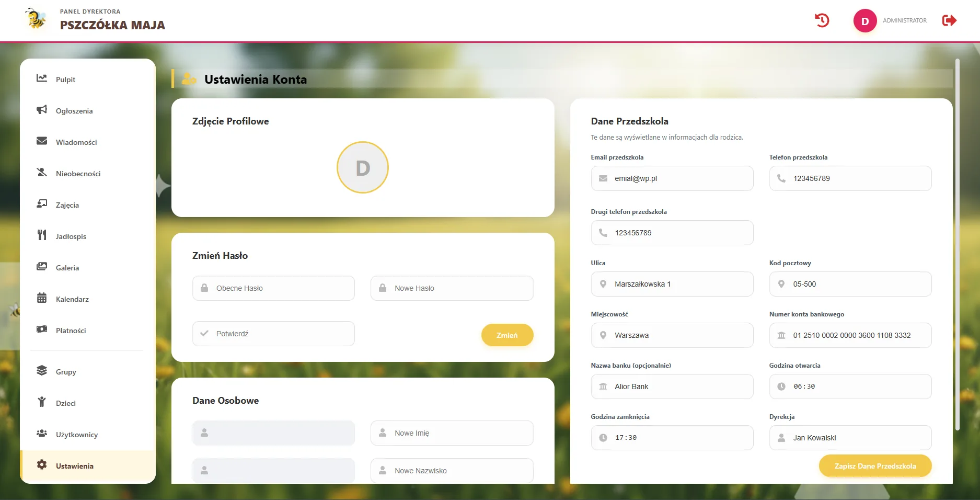Click the page vertical scrollbar
This screenshot has width=980, height=500.
point(958,244)
